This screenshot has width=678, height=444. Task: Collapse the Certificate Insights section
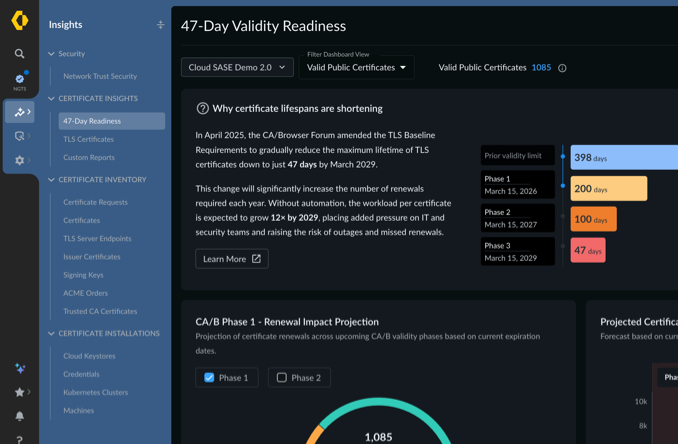51,99
